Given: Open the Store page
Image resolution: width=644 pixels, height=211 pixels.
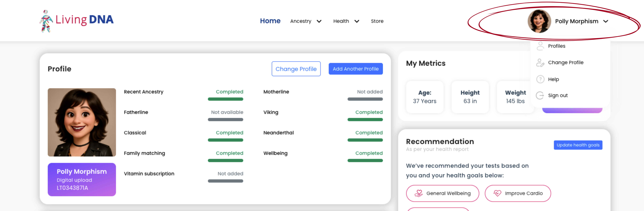Looking at the screenshot, I should click(x=377, y=21).
